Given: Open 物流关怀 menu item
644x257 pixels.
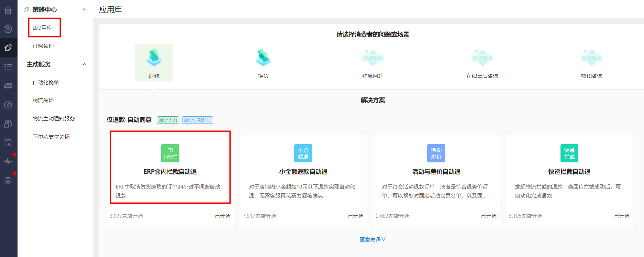Looking at the screenshot, I should click(x=43, y=100).
